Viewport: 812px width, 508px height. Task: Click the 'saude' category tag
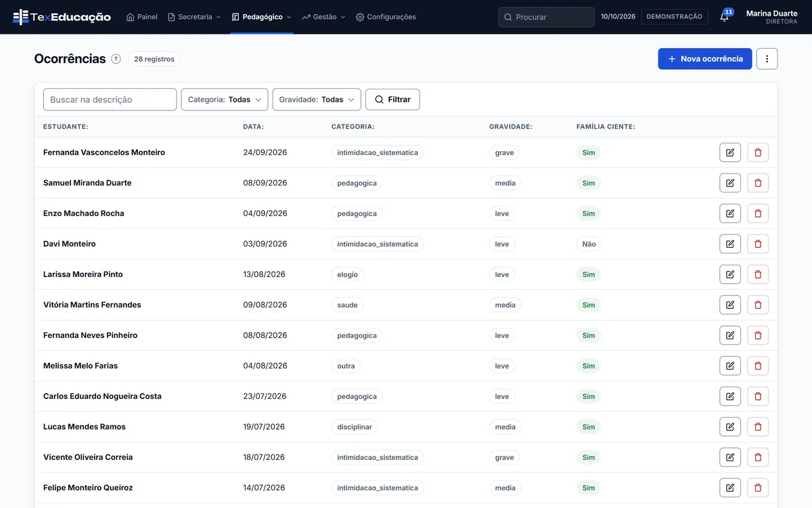point(347,305)
